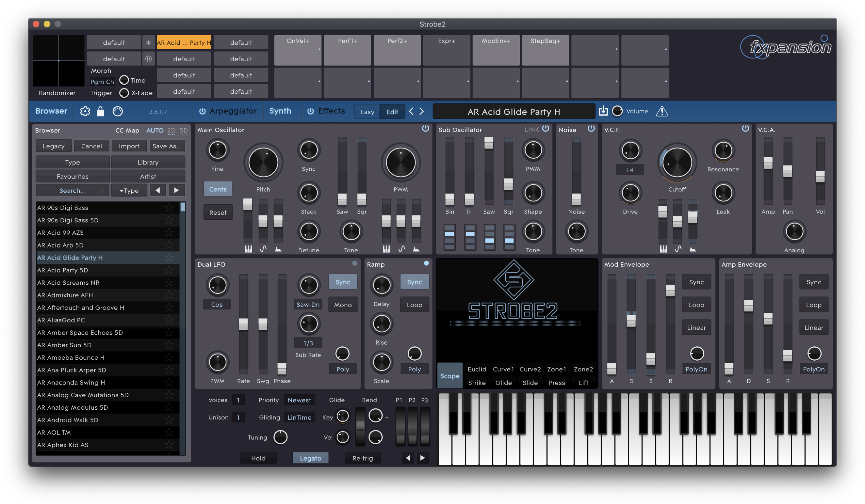
Task: Open LFO Saw-Dn waveform selector
Action: click(308, 304)
